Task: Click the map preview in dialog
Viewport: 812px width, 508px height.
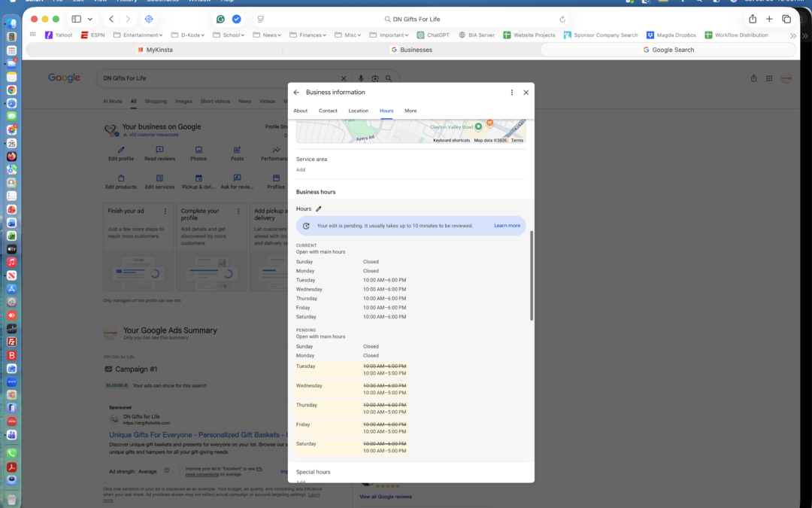Action: [411, 131]
